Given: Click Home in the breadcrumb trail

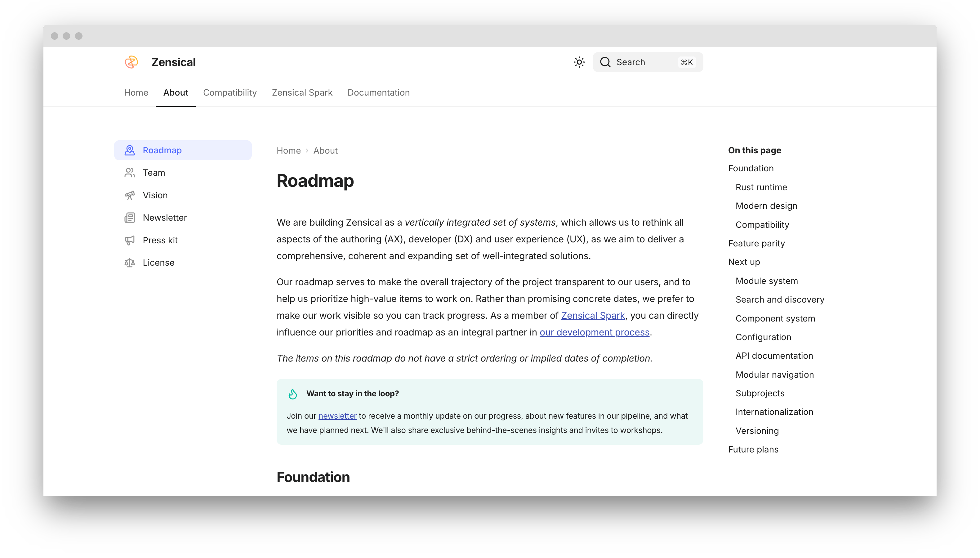Looking at the screenshot, I should pyautogui.click(x=288, y=150).
